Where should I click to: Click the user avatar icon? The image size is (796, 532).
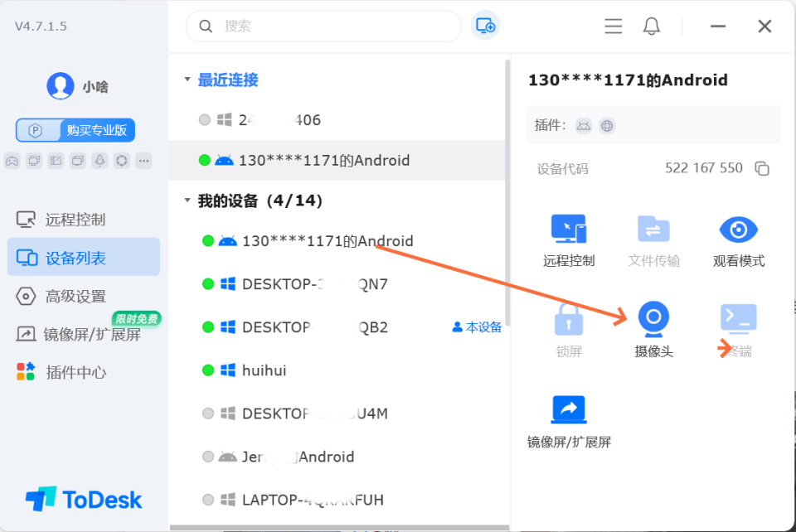tap(61, 85)
